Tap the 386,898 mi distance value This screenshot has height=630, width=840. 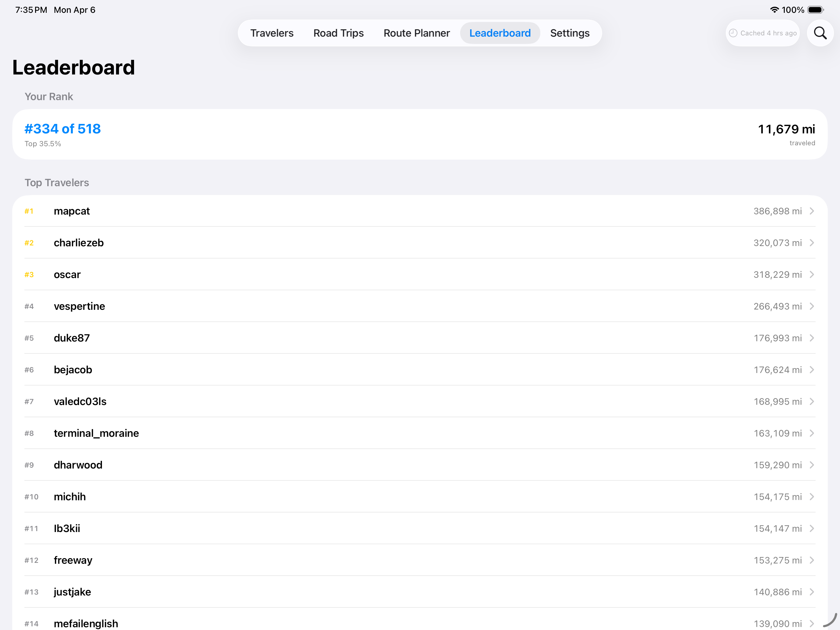click(778, 211)
